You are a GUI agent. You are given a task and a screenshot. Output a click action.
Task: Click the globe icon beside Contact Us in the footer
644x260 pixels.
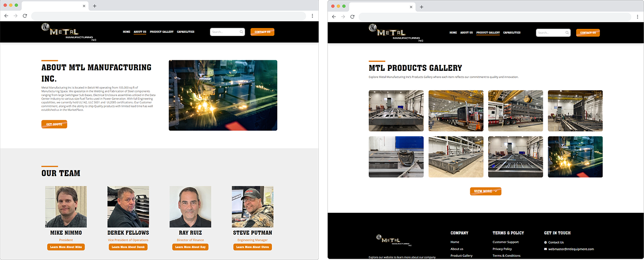tap(545, 242)
